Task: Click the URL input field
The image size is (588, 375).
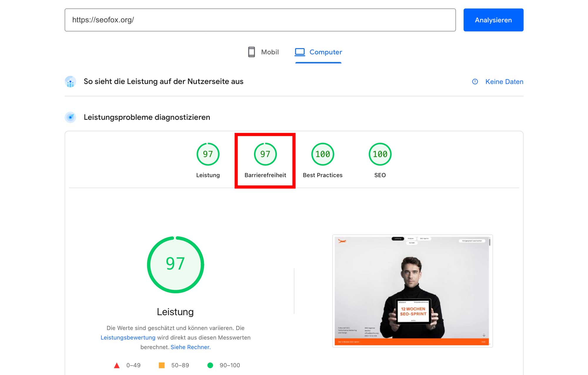Action: [260, 20]
